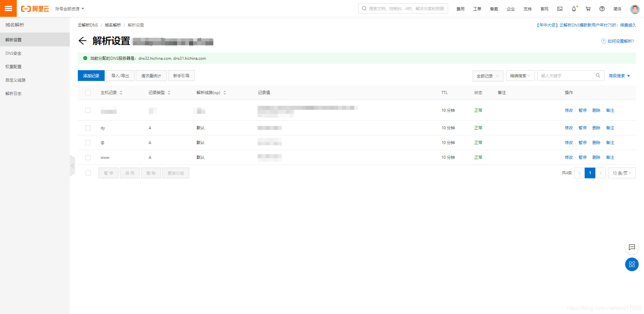Image resolution: width=644 pixels, height=314 pixels.
Task: Open 工单 in the top navigation
Action: point(477,9)
